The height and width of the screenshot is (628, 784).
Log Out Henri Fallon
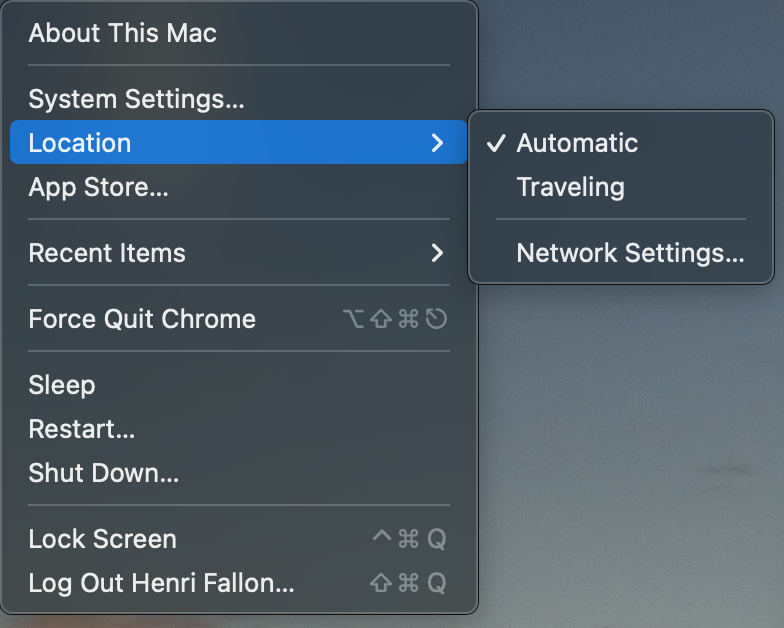(x=161, y=583)
